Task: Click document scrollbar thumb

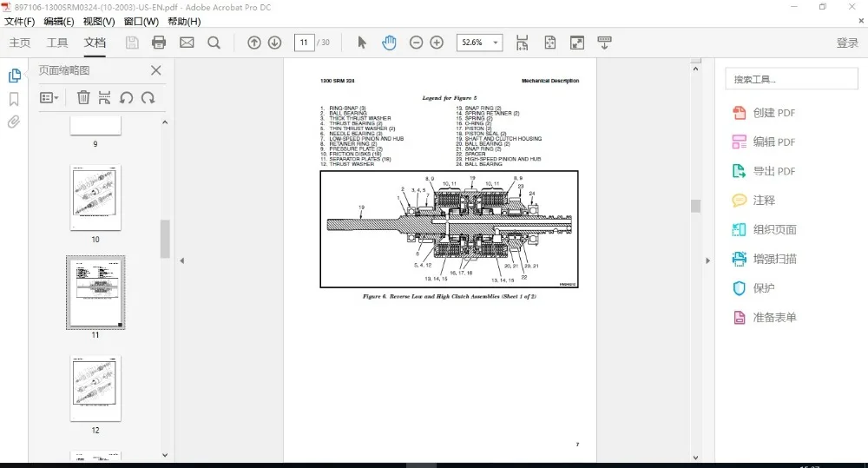Action: [696, 206]
